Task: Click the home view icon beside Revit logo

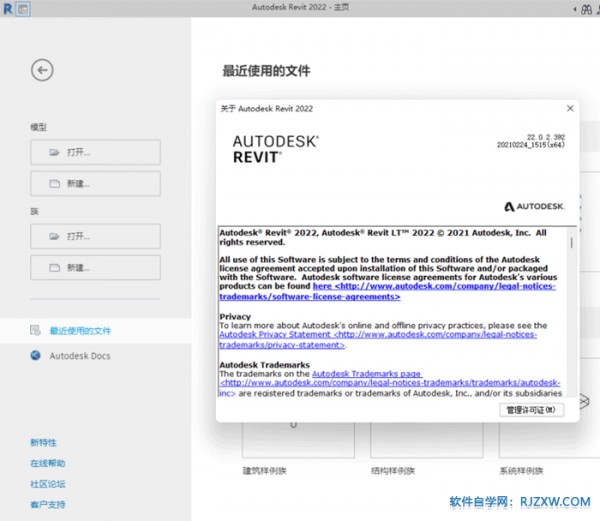Action: (23, 9)
